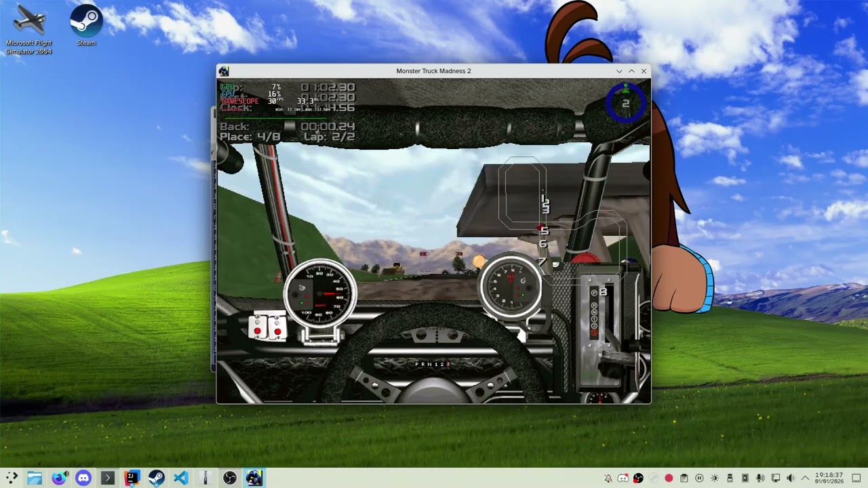Open the clipboard tray icon
Screen dimensions: 868x488
tap(684, 479)
